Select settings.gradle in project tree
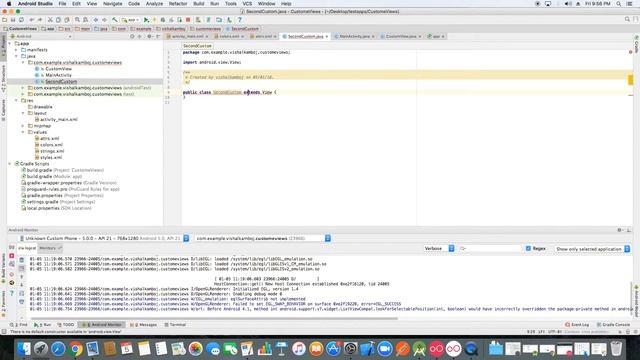 [42, 202]
